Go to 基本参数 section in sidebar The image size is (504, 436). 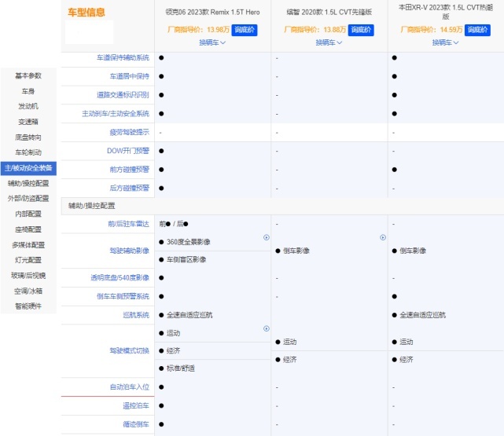(x=28, y=75)
